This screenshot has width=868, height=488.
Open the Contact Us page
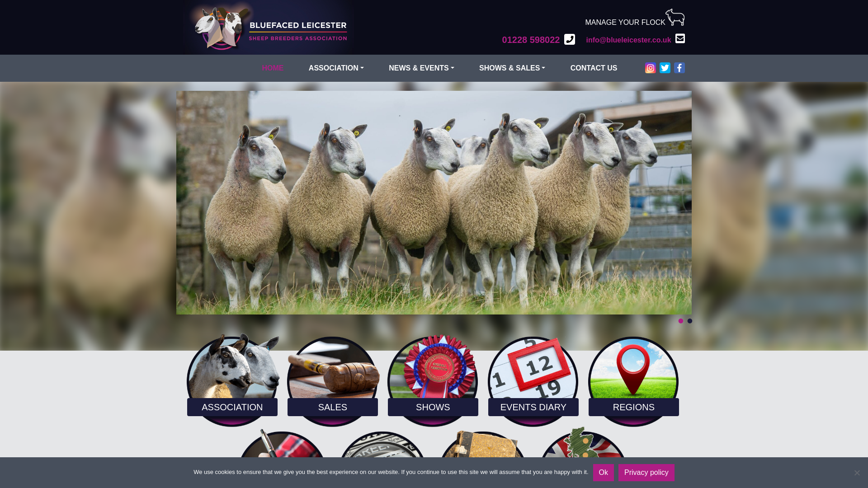click(594, 68)
